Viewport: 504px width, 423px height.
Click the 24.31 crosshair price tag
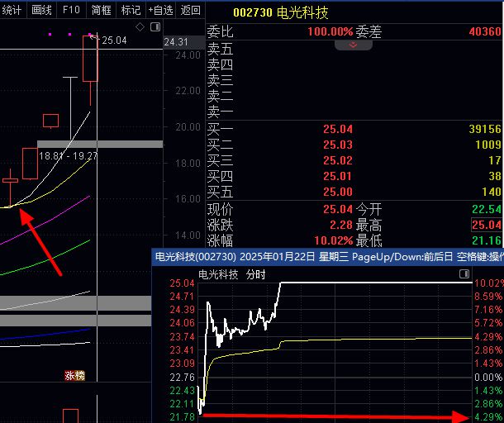tap(184, 42)
